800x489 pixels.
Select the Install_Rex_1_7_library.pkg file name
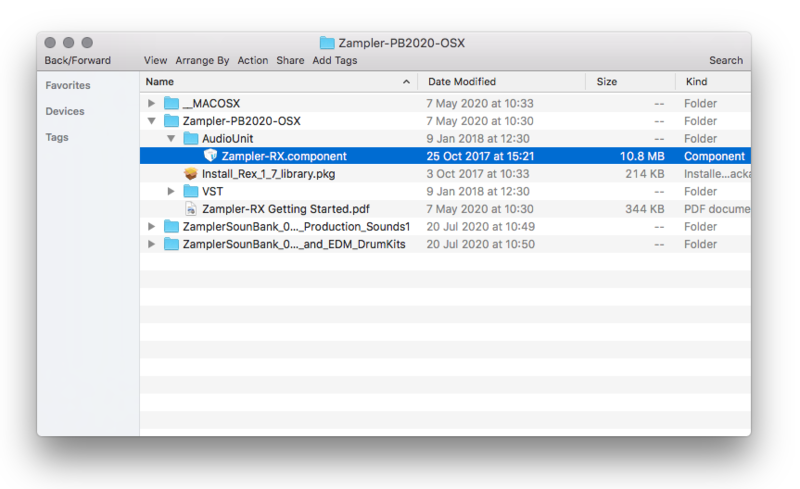click(268, 174)
